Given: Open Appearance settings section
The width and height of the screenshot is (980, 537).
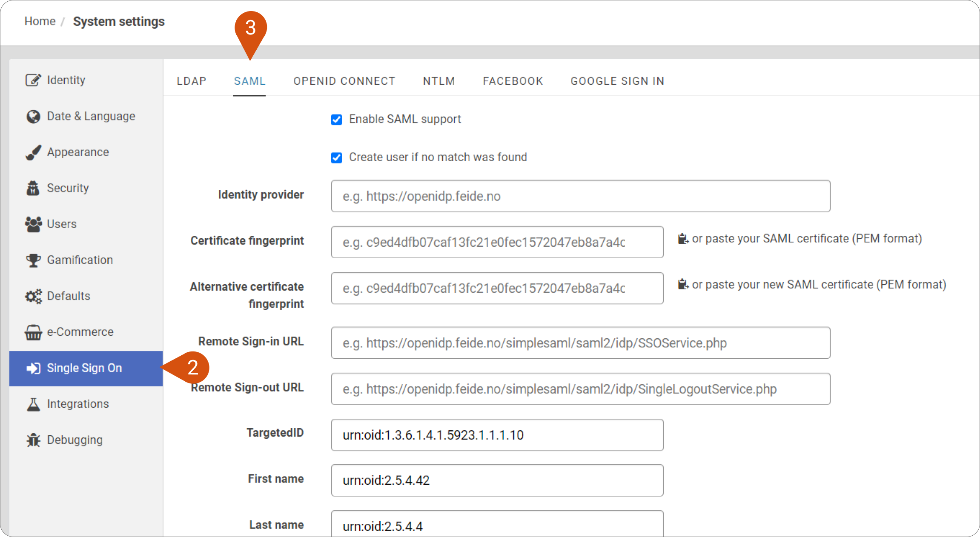Looking at the screenshot, I should tap(86, 152).
